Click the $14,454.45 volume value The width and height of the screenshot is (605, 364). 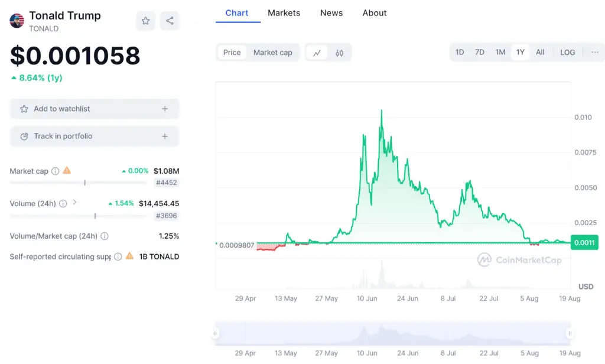[159, 203]
